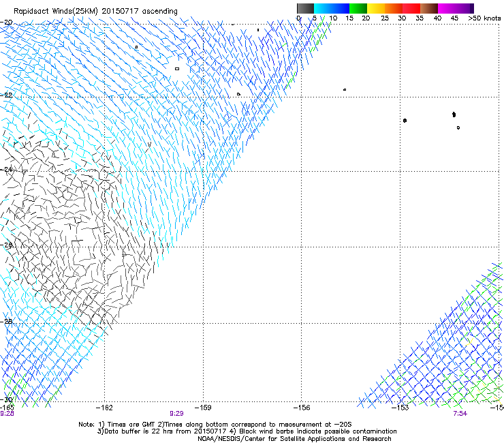Click the '-159' longitude label
This screenshot has width=504, height=443.
pos(203,408)
